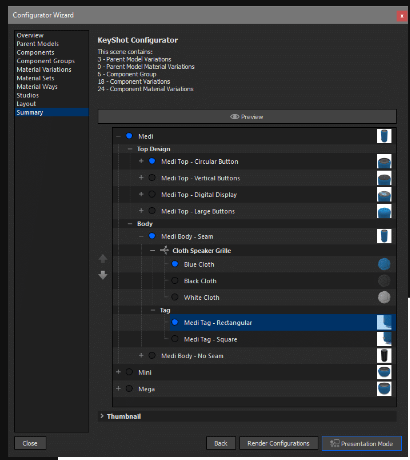Click the Medi Body - No Seam thumbnail
The image size is (410, 460).
(x=384, y=356)
